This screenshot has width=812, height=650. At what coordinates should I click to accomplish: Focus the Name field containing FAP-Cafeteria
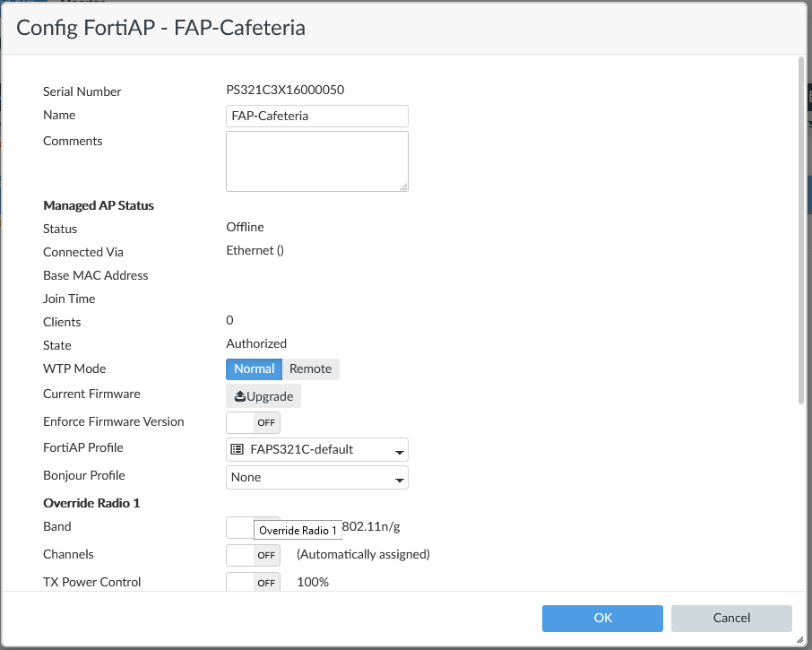[x=317, y=116]
